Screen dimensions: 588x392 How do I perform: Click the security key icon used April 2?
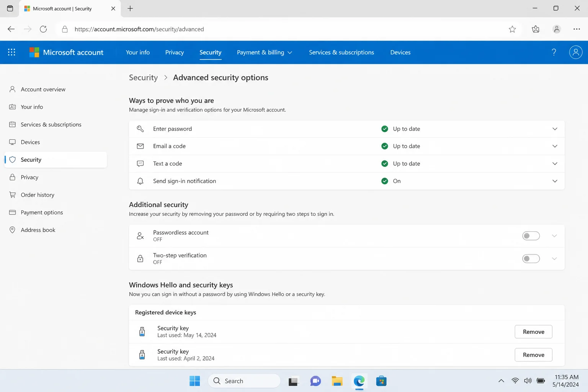(x=142, y=355)
